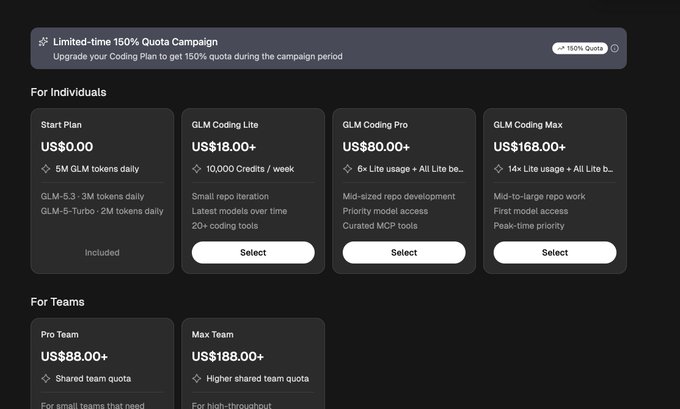Click the Pro Team title
Viewport: 680px width, 409px height.
click(60, 334)
